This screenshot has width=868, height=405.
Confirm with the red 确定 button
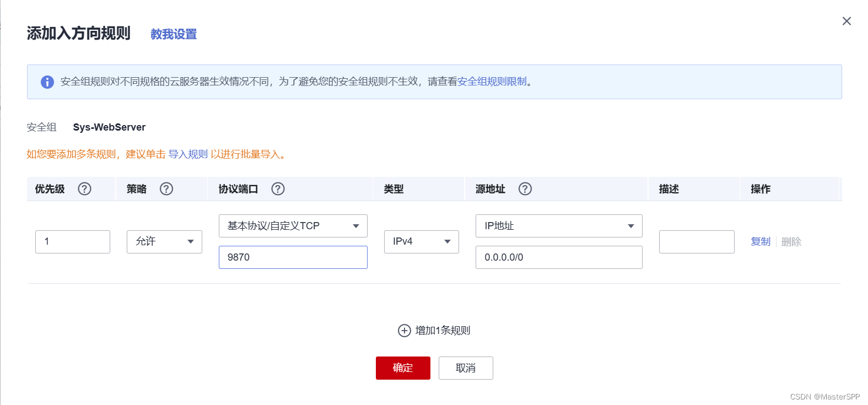tap(403, 368)
